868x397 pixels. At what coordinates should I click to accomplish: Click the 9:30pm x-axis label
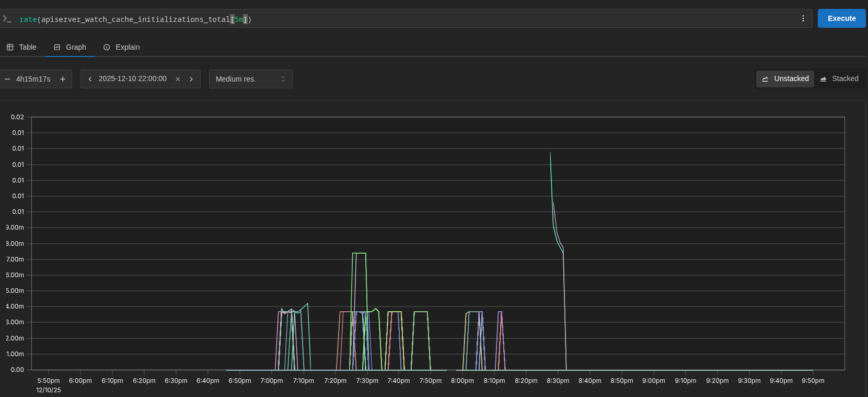point(749,381)
